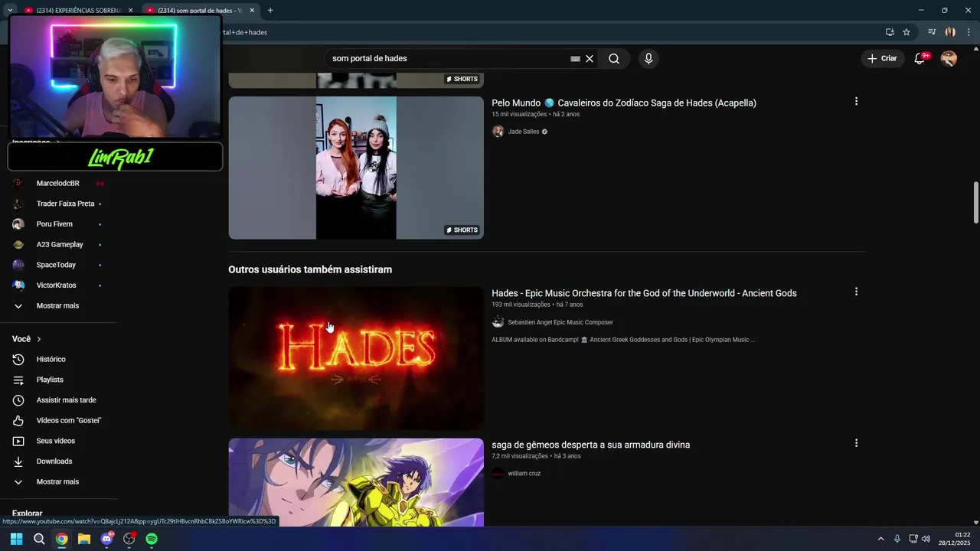
Task: Open Chrome profile avatar in toolbar
Action: tap(950, 32)
